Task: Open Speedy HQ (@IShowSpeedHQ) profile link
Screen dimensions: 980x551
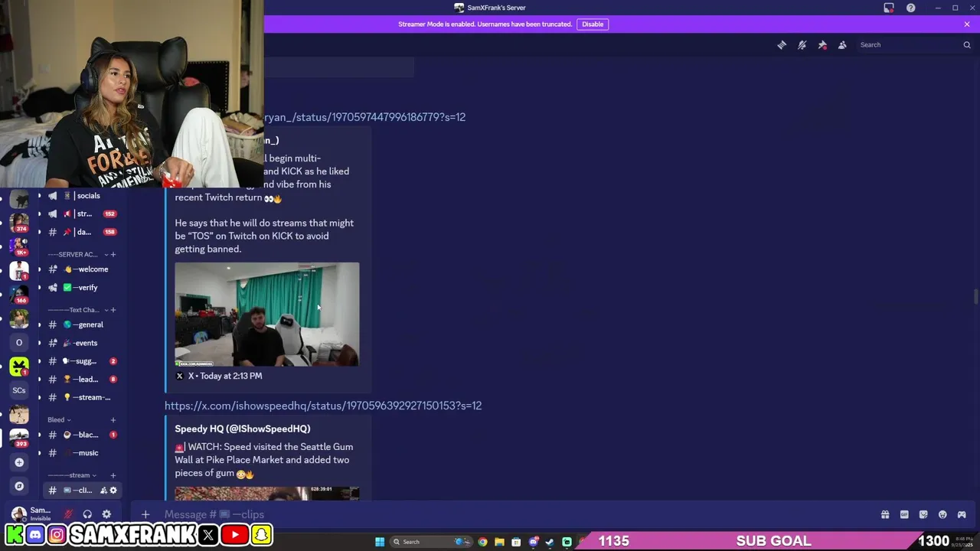Action: (242, 429)
